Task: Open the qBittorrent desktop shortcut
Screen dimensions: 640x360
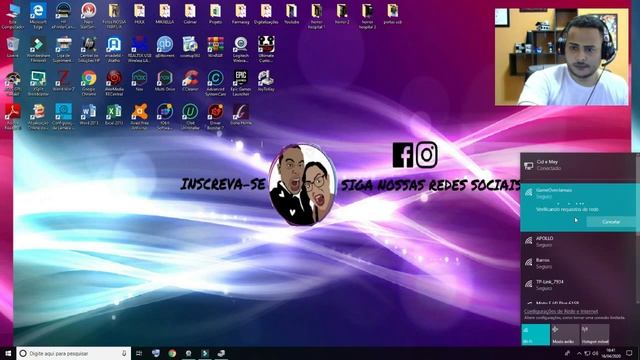Action: tap(164, 47)
